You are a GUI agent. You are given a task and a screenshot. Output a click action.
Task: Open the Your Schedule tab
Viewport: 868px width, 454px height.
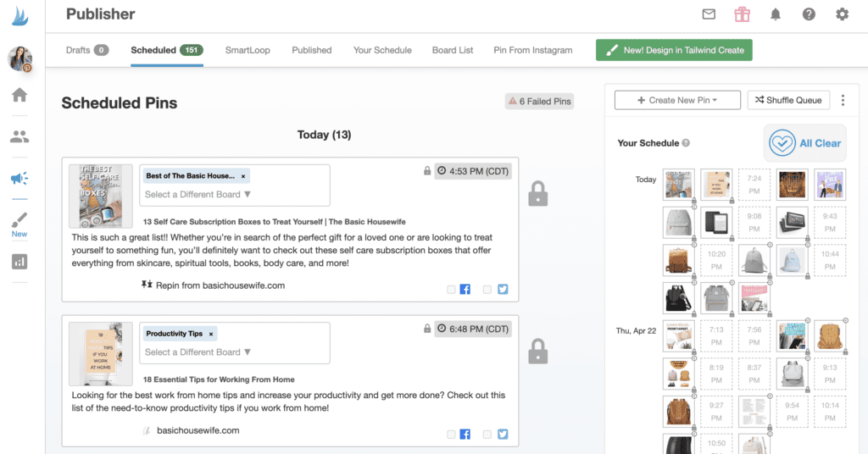coord(382,50)
